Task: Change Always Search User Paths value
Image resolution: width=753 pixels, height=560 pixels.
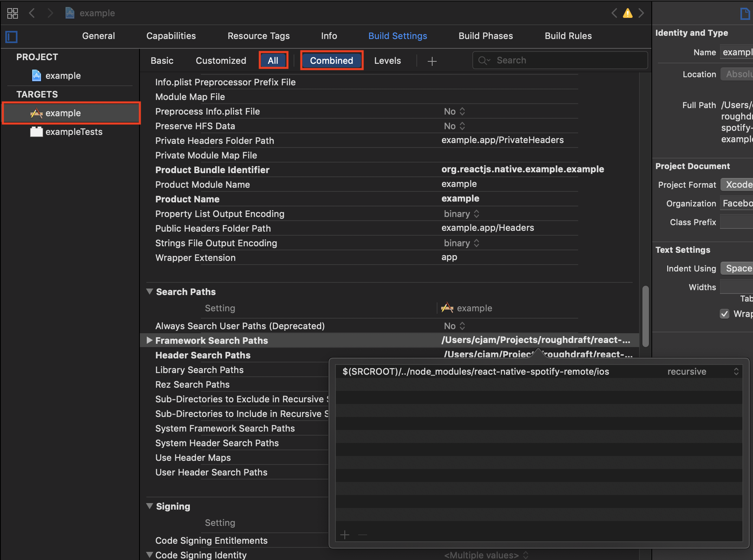Action: (455, 326)
